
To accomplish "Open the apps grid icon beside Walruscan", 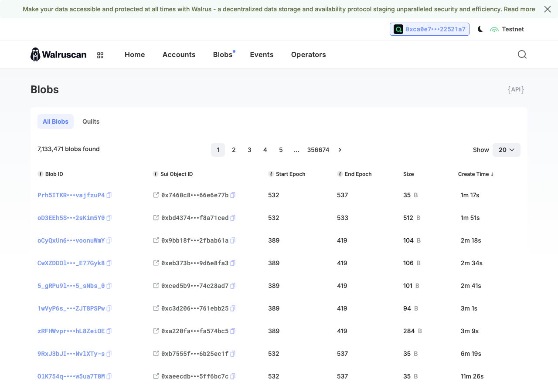I will tap(100, 55).
